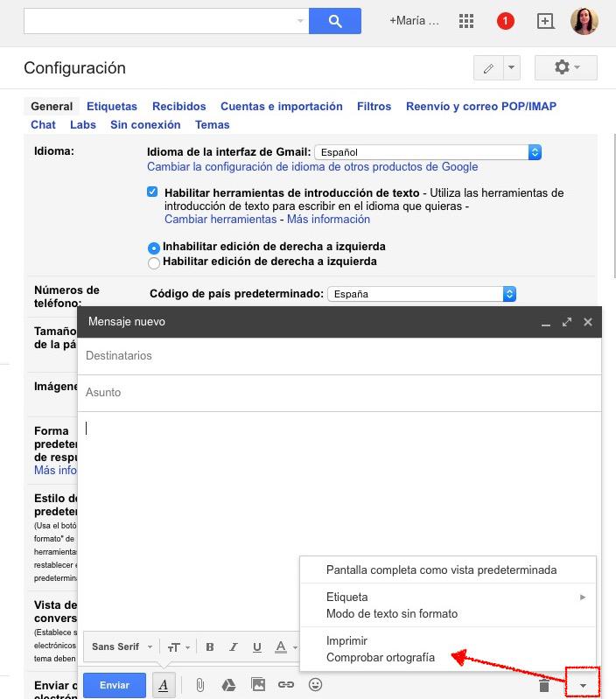616x699 pixels.
Task: Insert files using the Drive icon
Action: coord(228,685)
